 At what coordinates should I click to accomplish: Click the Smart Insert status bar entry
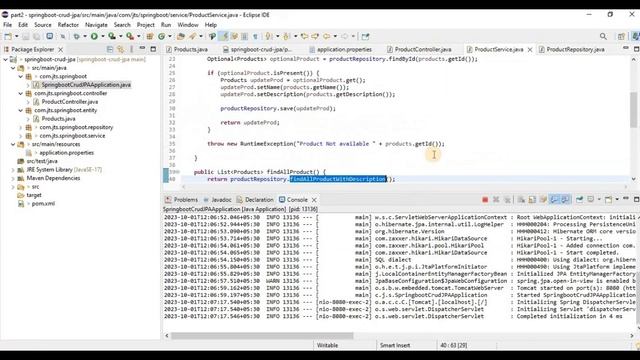coord(395,345)
